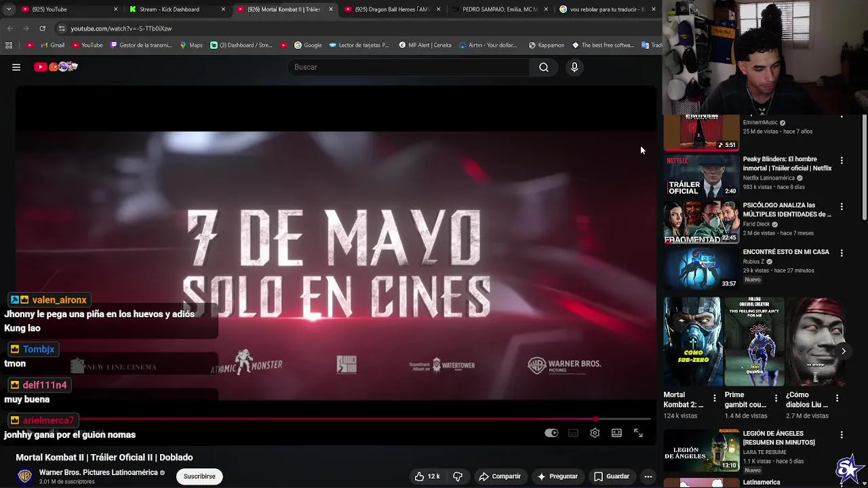The image size is (868, 488).
Task: Like the video with thumbs up
Action: click(x=427, y=476)
